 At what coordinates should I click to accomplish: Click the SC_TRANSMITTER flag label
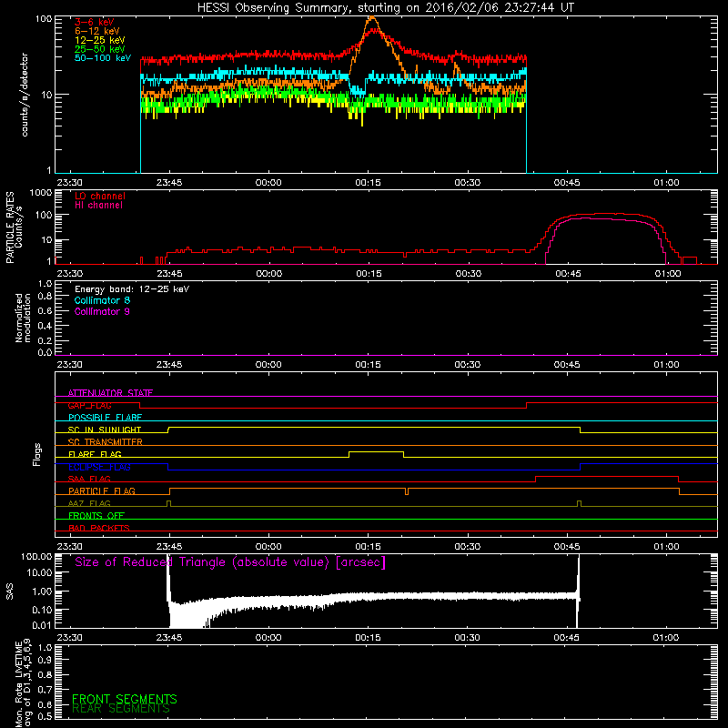[106, 442]
